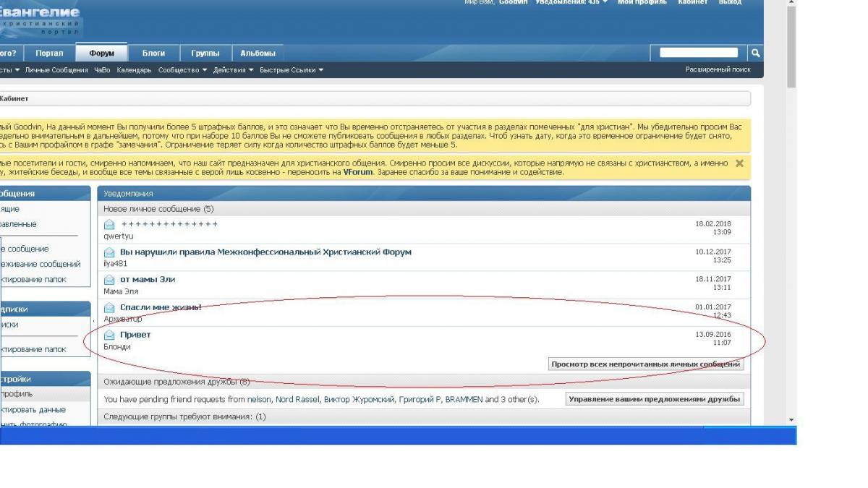The width and height of the screenshot is (868, 488).
Task: Go to the 'Альбомы' tab
Action: (258, 53)
